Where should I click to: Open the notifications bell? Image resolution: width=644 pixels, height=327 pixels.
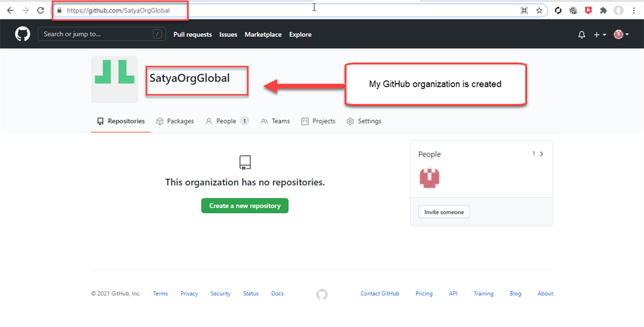coord(582,35)
